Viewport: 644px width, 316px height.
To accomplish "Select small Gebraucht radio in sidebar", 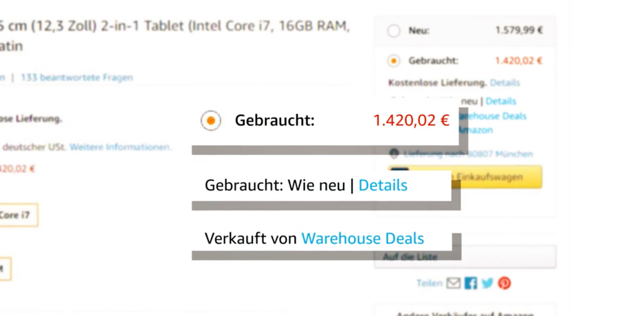I will tap(393, 61).
